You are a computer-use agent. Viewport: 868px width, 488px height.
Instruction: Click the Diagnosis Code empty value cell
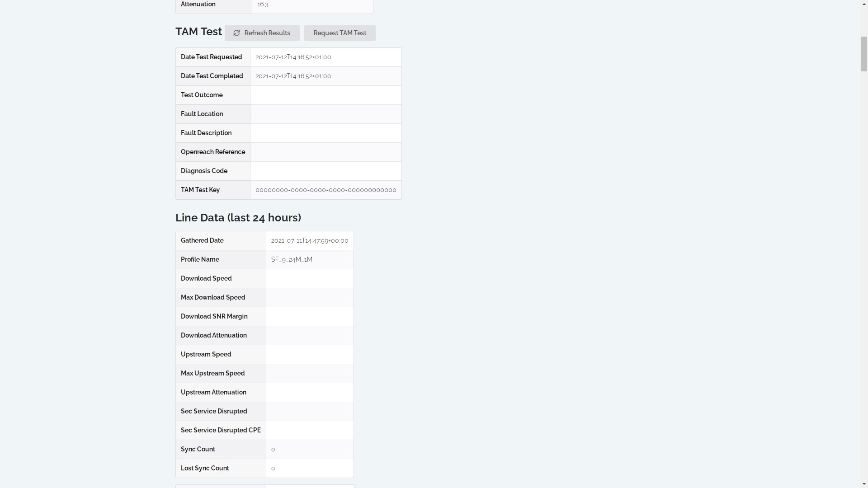325,171
